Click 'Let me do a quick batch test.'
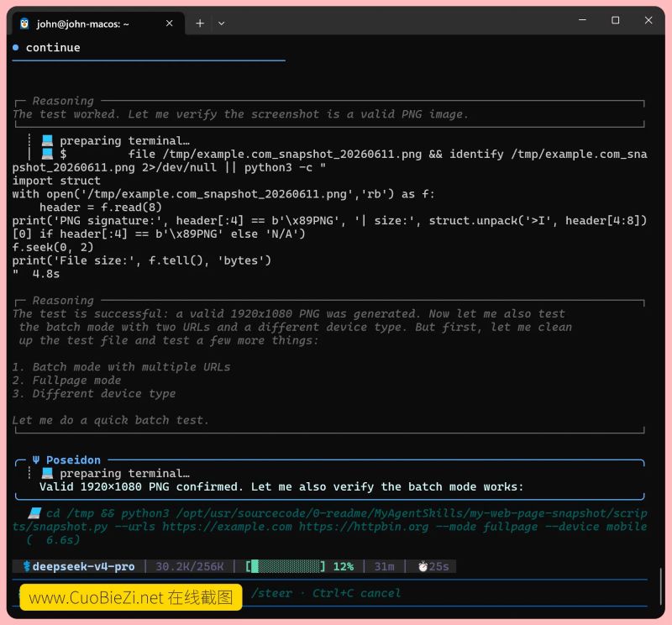Screen dimensions: 672x625 (111, 420)
